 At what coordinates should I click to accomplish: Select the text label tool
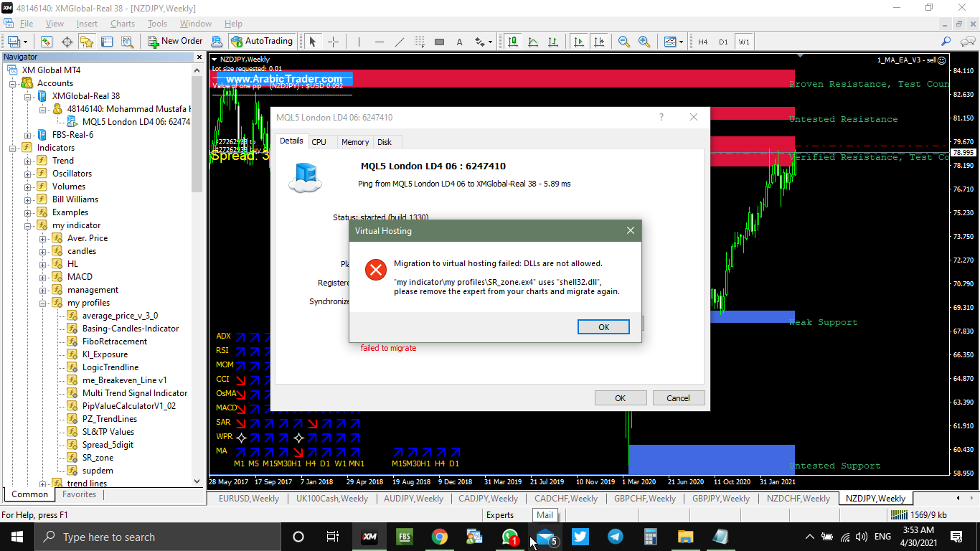[460, 42]
